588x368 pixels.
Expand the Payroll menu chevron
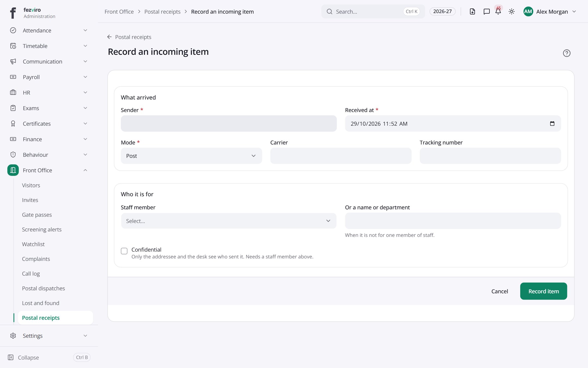(x=85, y=77)
